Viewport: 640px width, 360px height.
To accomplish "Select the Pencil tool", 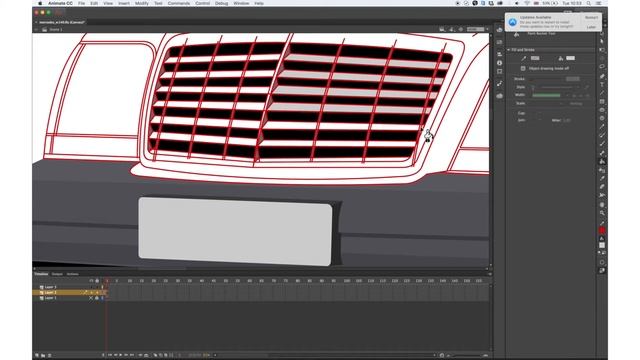I will point(602,127).
